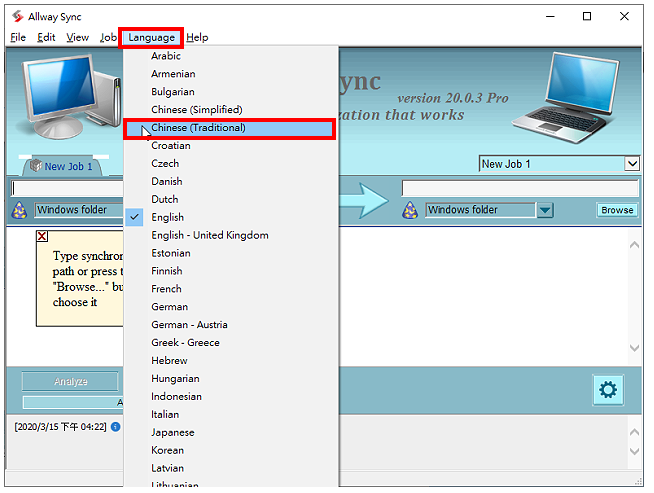Click main pane scrollbar up arrow

click(x=634, y=245)
